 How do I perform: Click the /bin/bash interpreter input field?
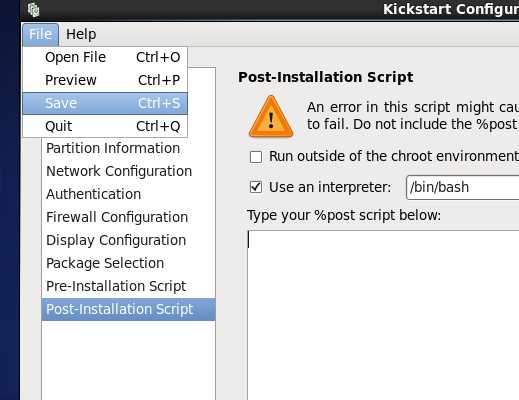463,188
